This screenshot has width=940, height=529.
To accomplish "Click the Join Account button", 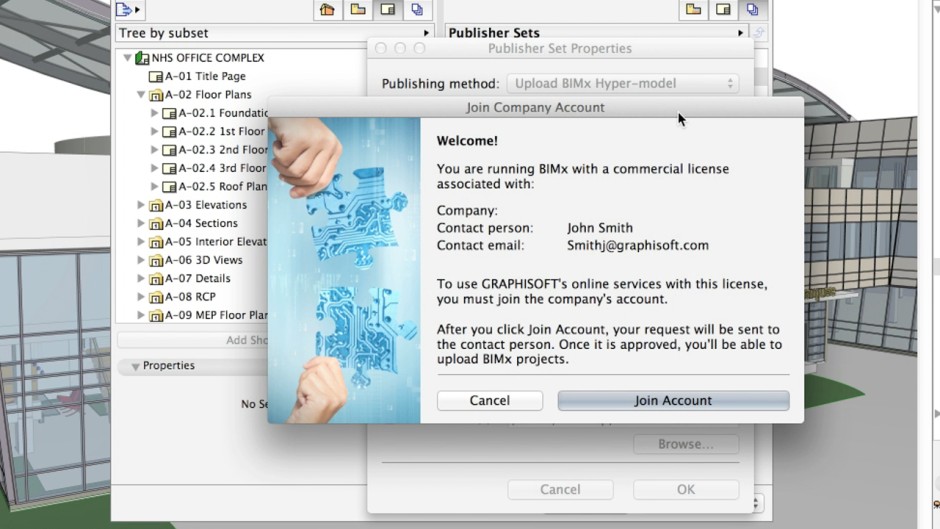I will [673, 401].
